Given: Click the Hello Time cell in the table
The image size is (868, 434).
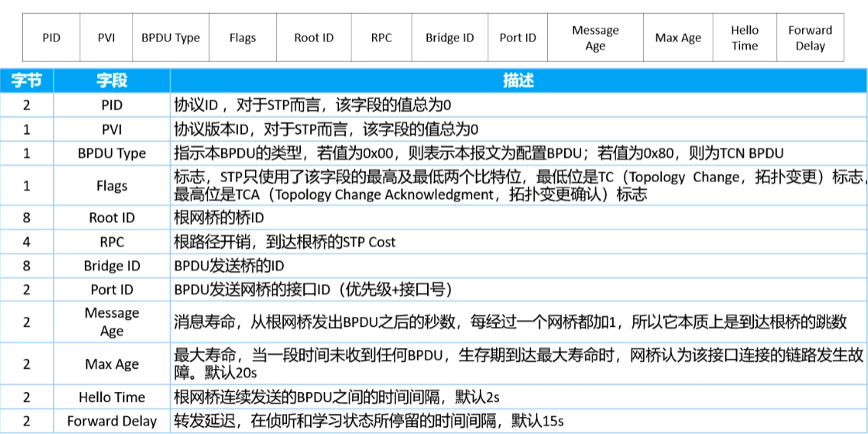Looking at the screenshot, I should (112, 397).
